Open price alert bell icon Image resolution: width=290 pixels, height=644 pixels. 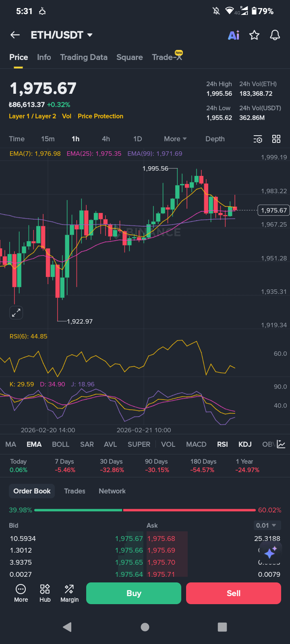pyautogui.click(x=275, y=35)
